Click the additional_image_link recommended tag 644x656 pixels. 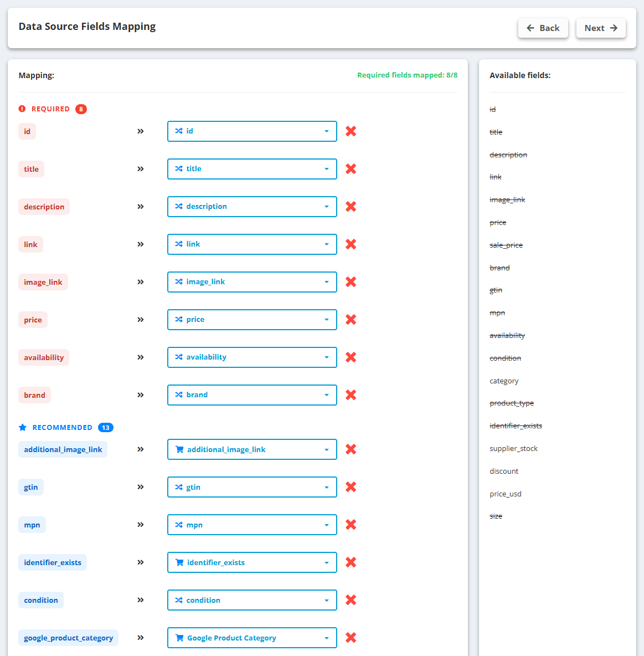(x=63, y=449)
